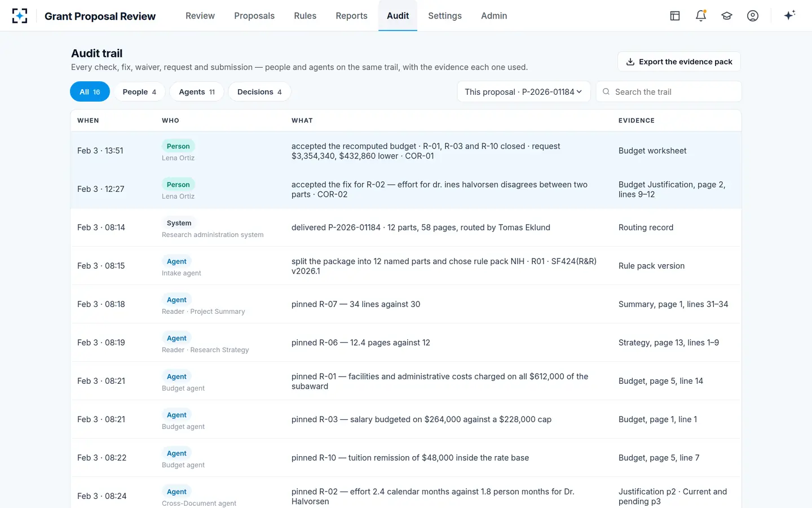Click the WHEN column header

coord(88,120)
